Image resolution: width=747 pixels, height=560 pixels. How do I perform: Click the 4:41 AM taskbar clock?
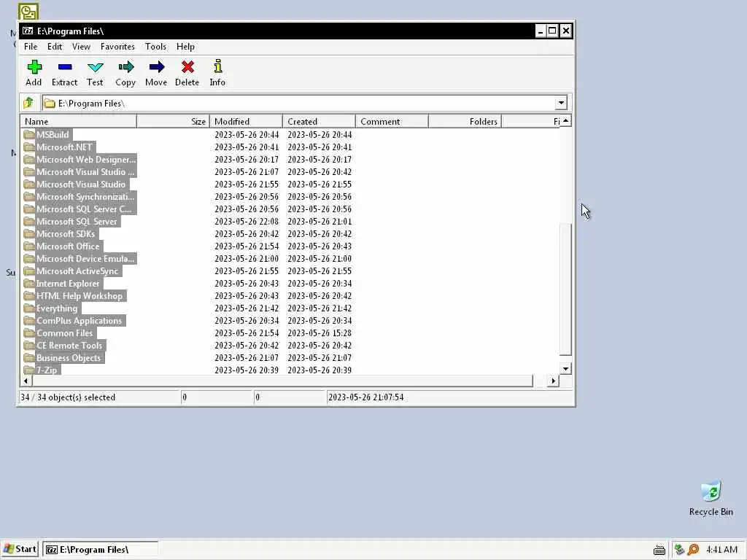click(721, 550)
